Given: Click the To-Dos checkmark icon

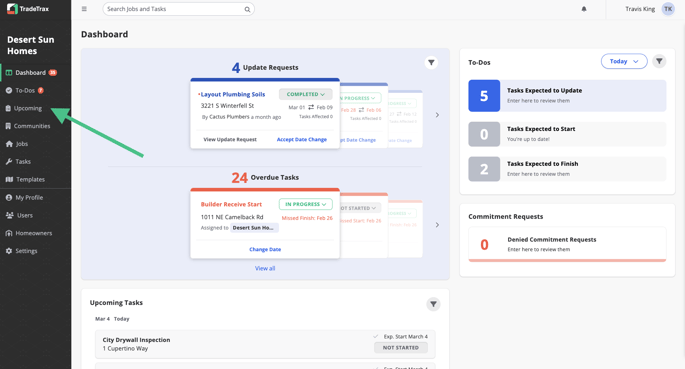Looking at the screenshot, I should (9, 90).
